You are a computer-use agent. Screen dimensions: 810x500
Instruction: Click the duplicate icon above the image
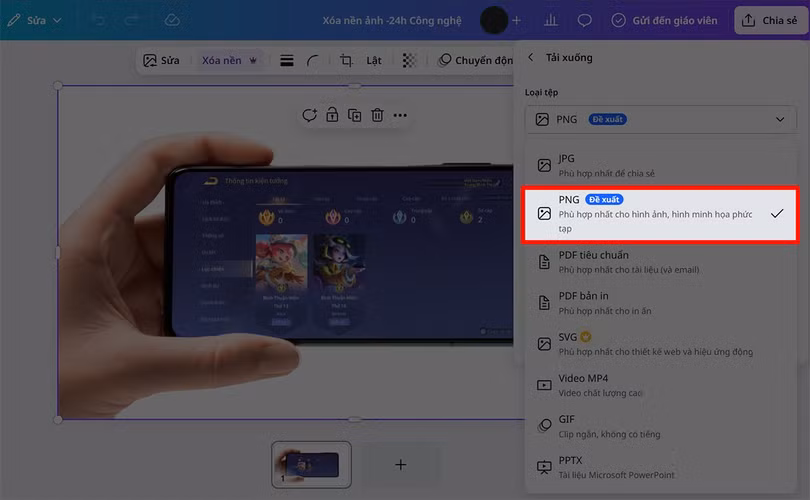[354, 115]
